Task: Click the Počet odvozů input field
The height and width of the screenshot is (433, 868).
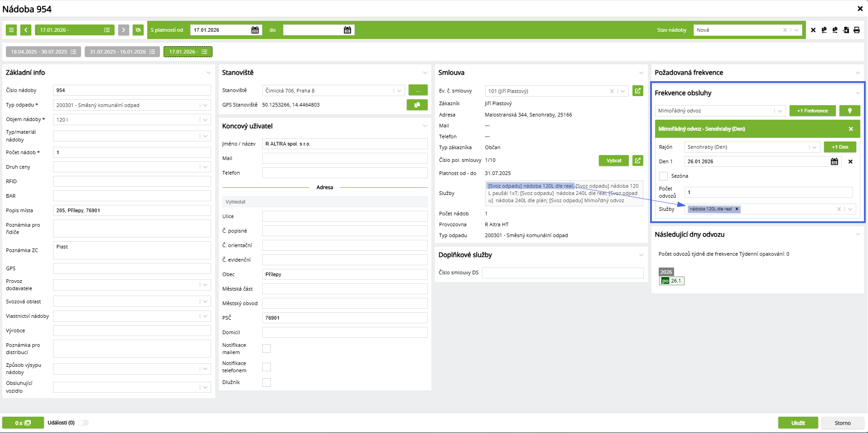Action: pos(768,192)
